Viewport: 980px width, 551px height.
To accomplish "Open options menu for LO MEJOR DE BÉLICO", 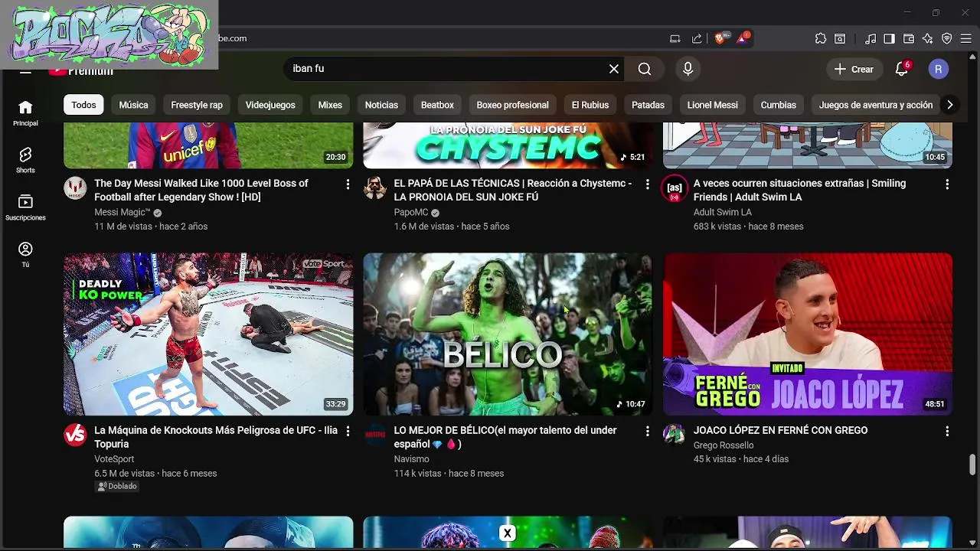I will click(x=647, y=432).
